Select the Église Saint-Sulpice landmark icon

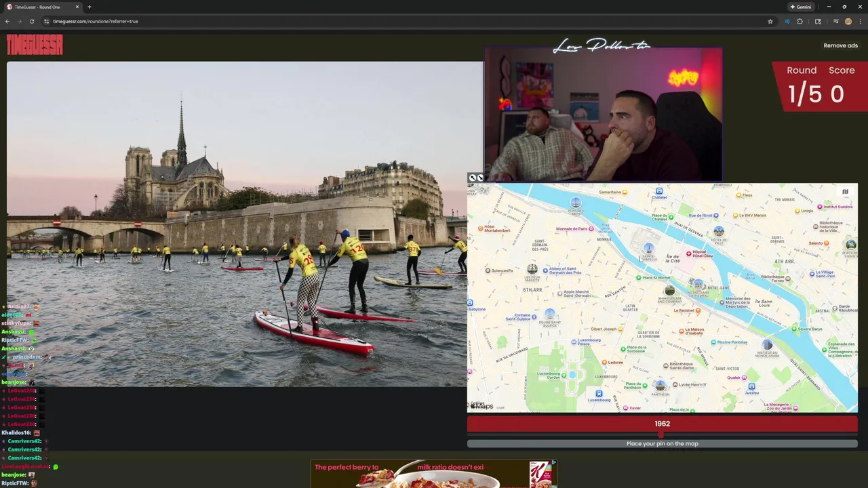click(x=550, y=314)
